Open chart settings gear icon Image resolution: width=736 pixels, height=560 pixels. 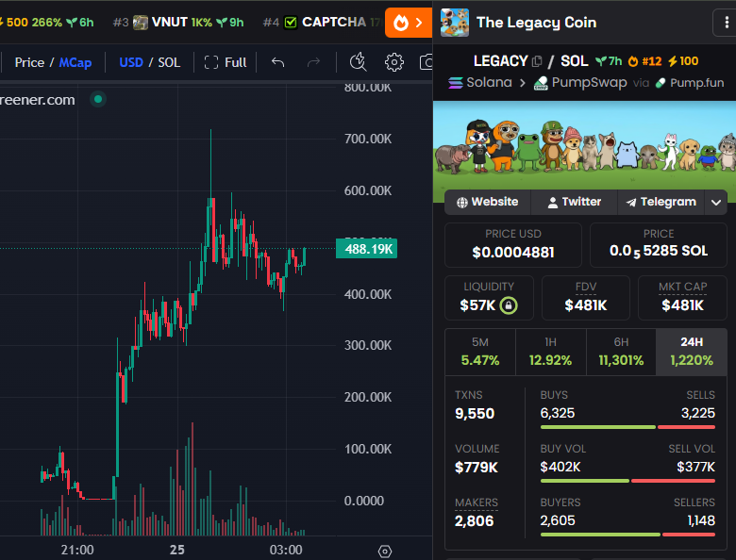(393, 62)
